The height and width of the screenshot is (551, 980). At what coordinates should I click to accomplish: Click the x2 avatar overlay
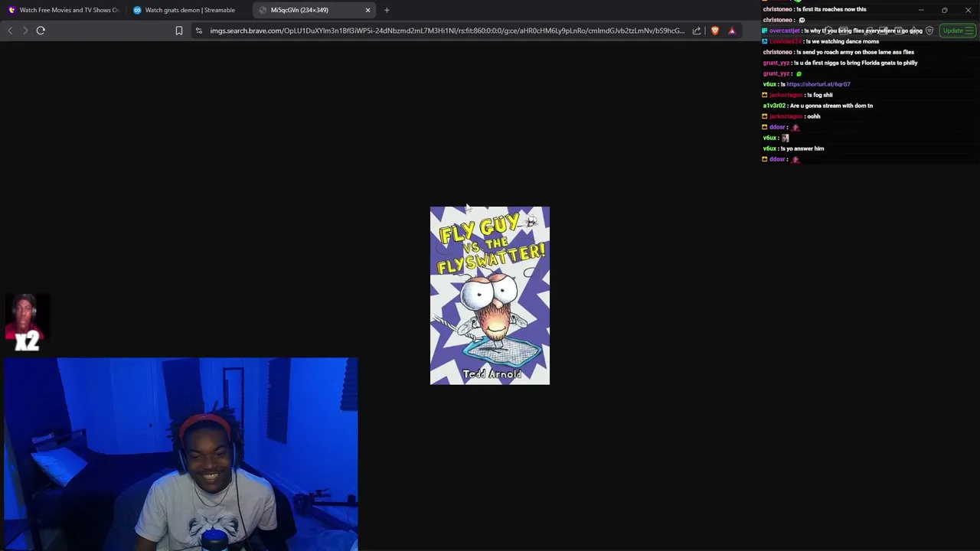[27, 323]
